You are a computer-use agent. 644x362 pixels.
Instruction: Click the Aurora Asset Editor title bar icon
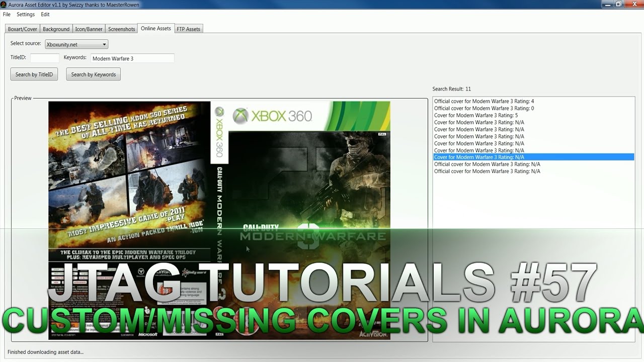4,5
